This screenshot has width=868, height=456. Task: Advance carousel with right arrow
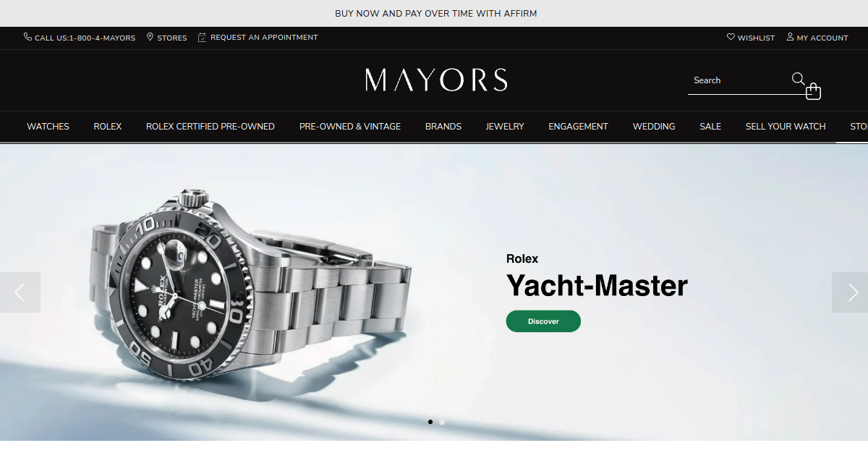coord(851,292)
